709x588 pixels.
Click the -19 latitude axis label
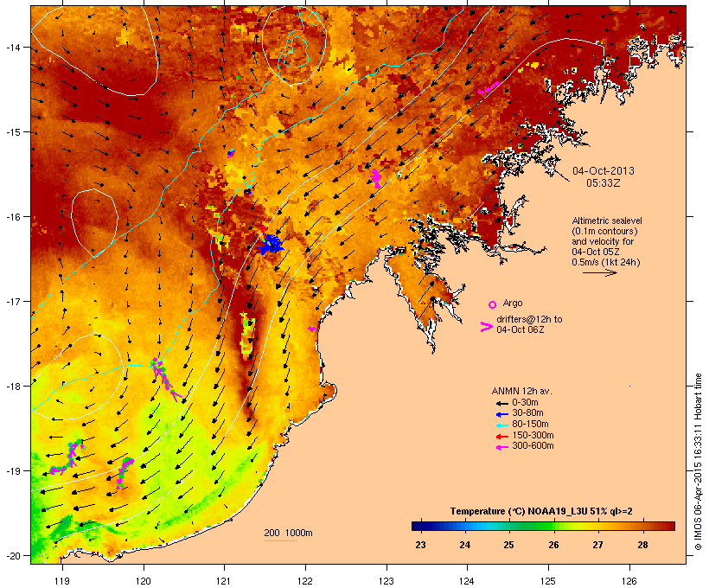(12, 471)
